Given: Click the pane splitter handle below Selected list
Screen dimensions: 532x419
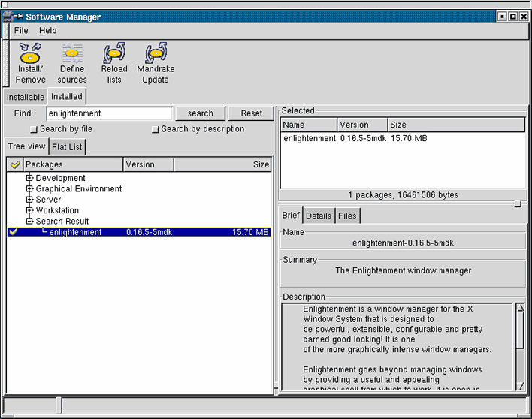Looking at the screenshot, I should pyautogui.click(x=518, y=203).
